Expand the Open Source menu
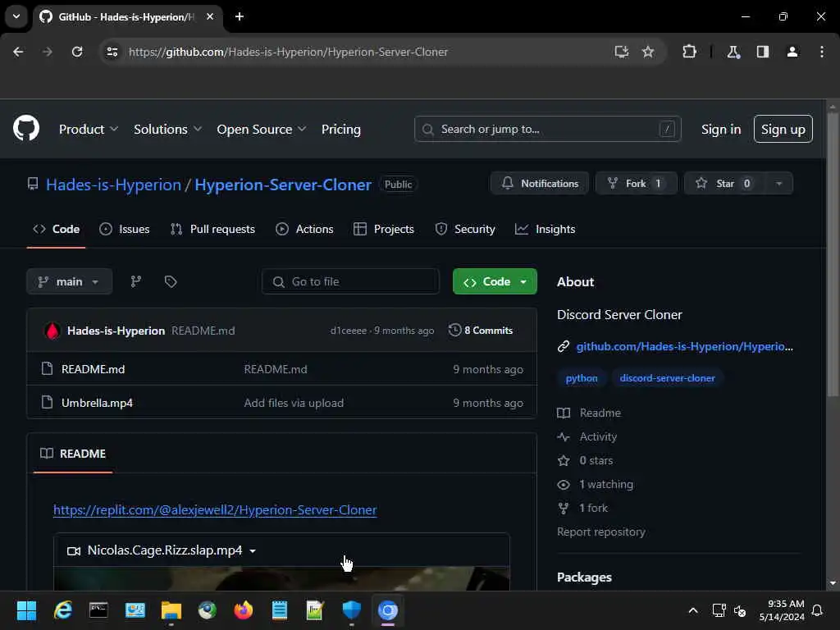Screen dimensions: 840x630 262,129
